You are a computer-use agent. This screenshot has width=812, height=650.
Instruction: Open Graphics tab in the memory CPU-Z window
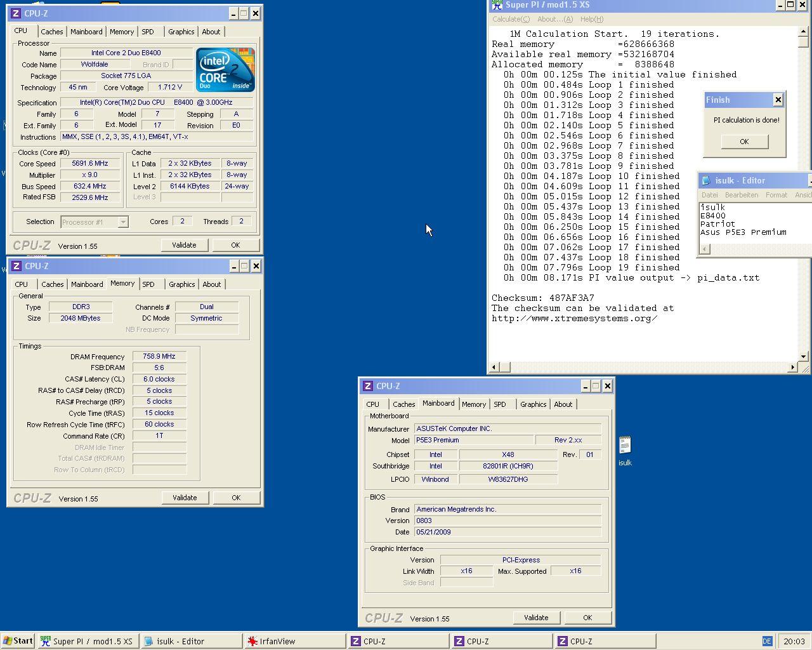tap(182, 284)
